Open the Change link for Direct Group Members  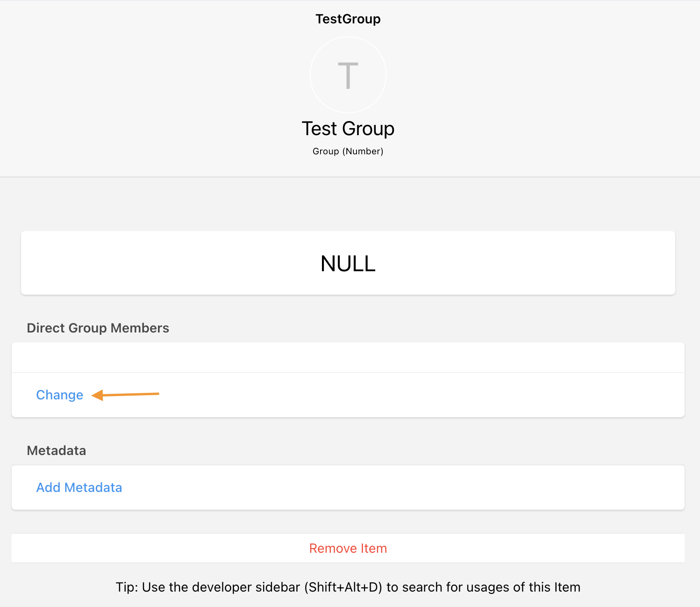click(59, 395)
